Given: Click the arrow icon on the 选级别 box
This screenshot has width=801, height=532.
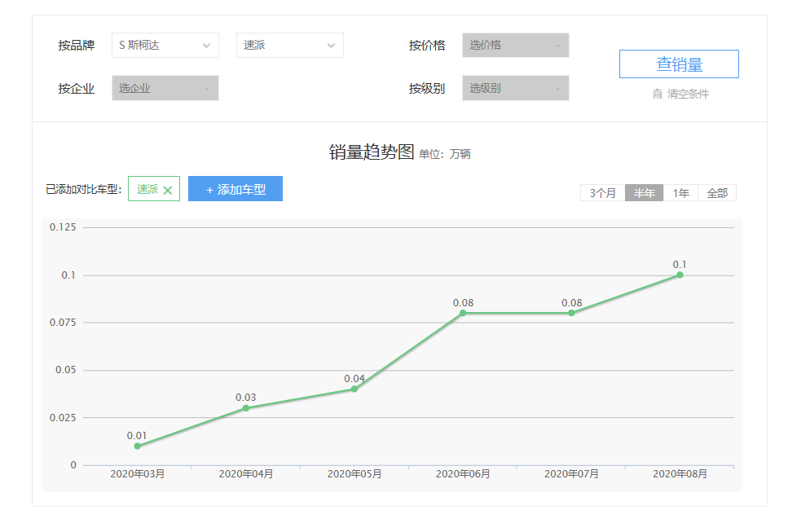Looking at the screenshot, I should (557, 87).
